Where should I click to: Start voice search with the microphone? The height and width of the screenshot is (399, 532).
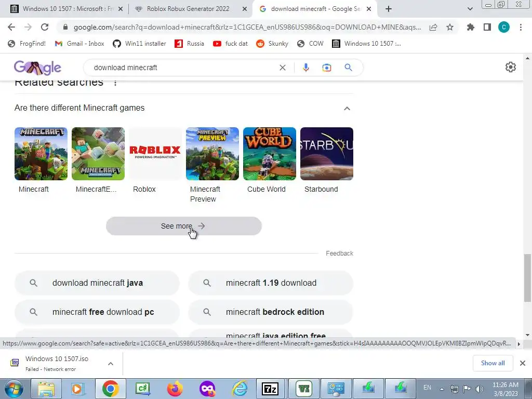pos(305,68)
